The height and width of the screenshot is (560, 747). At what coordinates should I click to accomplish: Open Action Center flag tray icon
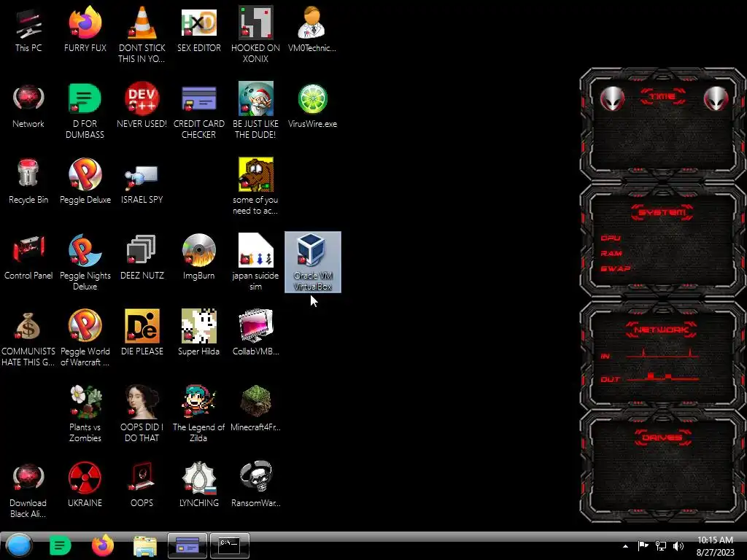coord(643,545)
